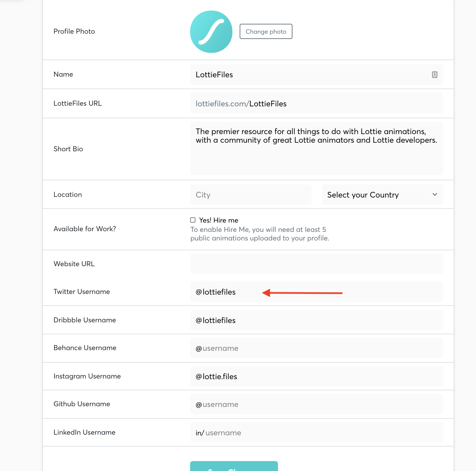Image resolution: width=476 pixels, height=471 pixels.
Task: Click the Yes! Hire me label text
Action: point(219,220)
